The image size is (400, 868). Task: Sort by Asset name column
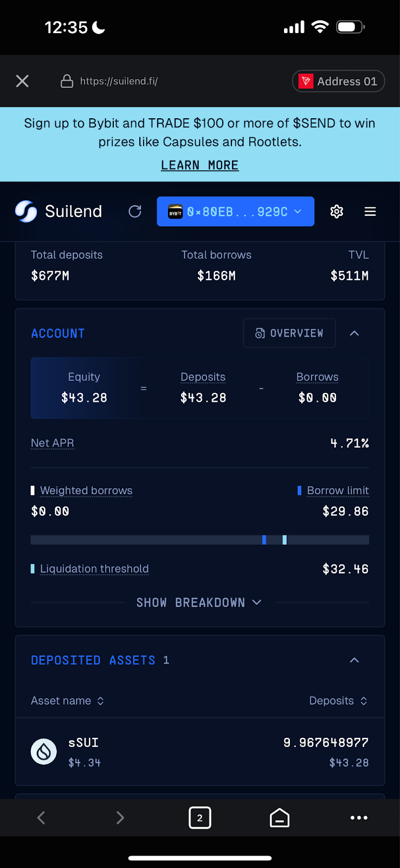(67, 701)
